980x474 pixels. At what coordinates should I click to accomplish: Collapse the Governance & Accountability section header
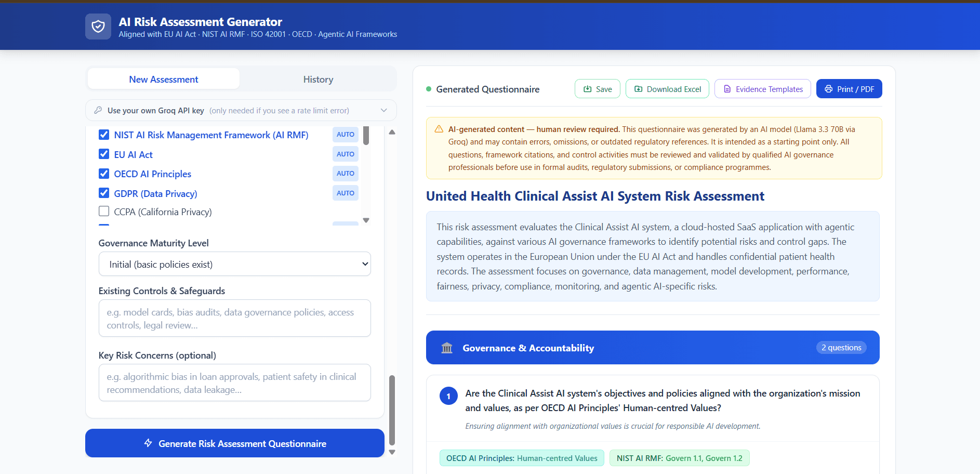(x=653, y=348)
